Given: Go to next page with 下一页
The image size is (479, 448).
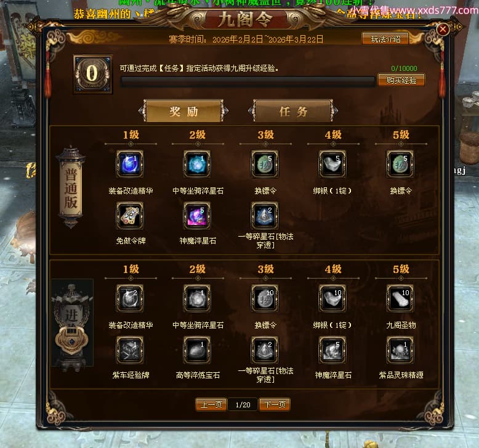Looking at the screenshot, I should pyautogui.click(x=275, y=405).
